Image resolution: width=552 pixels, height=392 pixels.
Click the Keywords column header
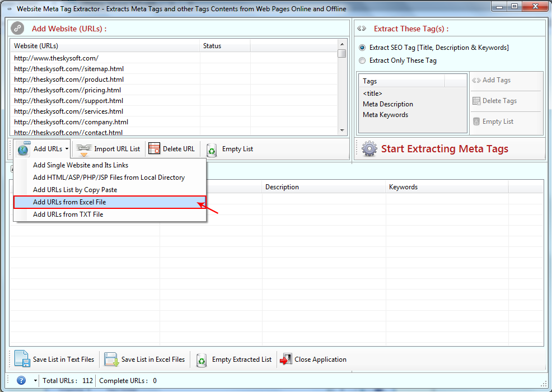[447, 187]
